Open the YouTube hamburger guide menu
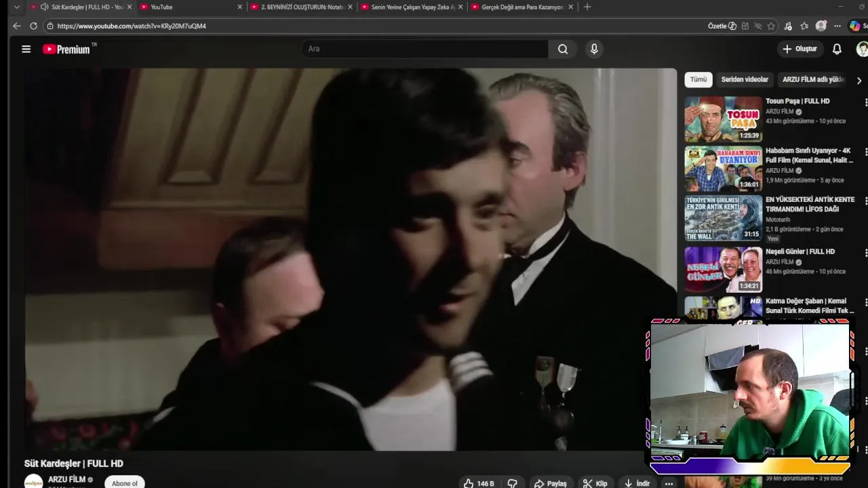 26,49
